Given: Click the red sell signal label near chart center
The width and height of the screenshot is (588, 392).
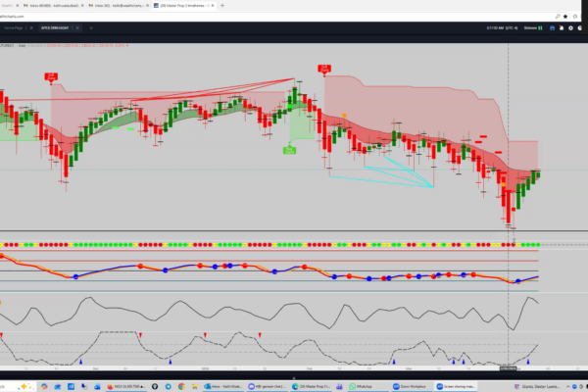Looking at the screenshot, I should 323,68.
